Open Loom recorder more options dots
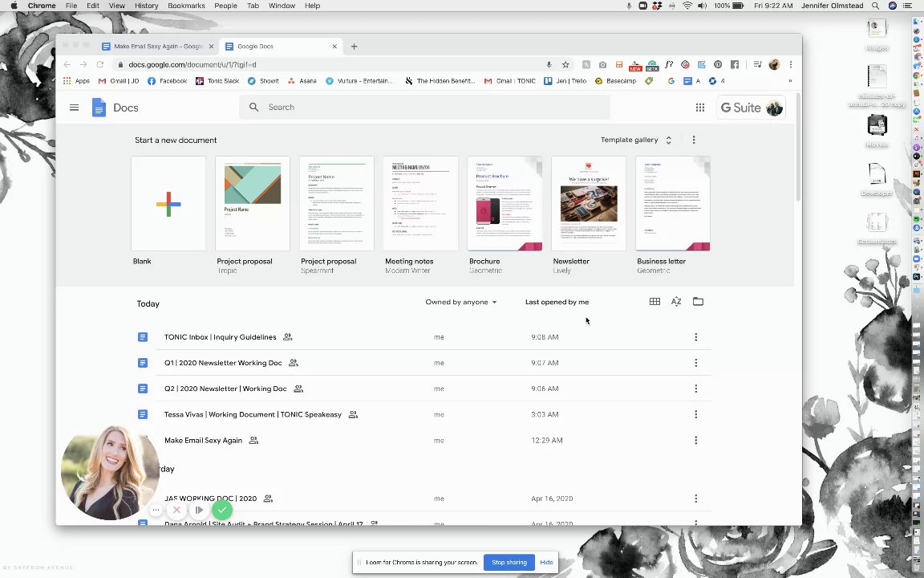Image resolution: width=924 pixels, height=578 pixels. (x=156, y=511)
